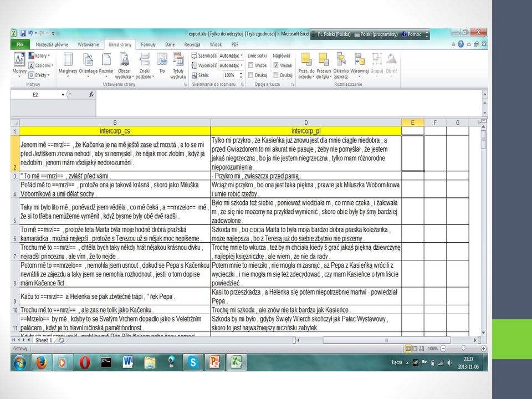Open the Kolory theme colors dropdown
Viewport: 532px width, 399px height.
[x=39, y=55]
